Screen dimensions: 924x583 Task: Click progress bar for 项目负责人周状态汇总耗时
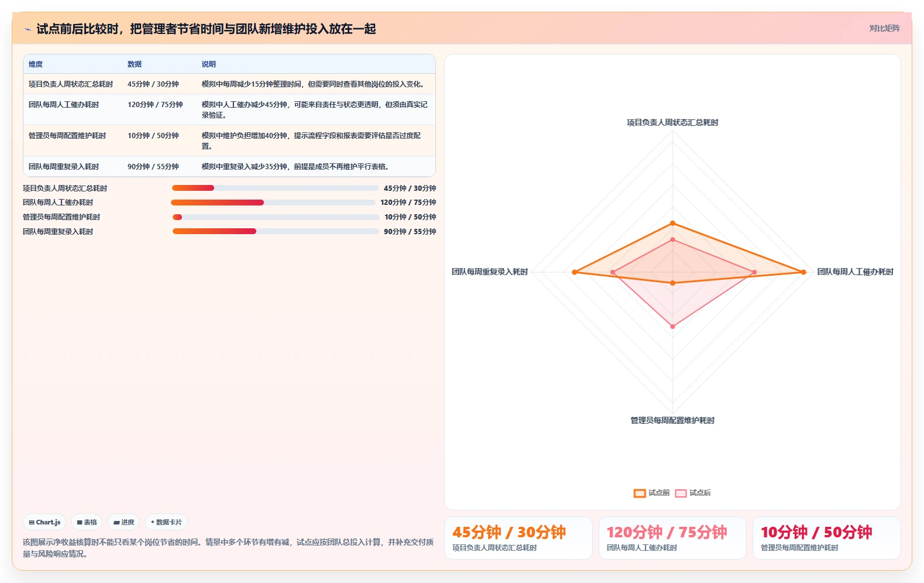(x=275, y=188)
